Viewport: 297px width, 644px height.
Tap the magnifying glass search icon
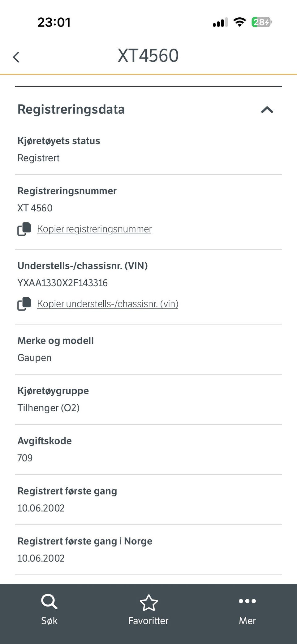click(49, 602)
